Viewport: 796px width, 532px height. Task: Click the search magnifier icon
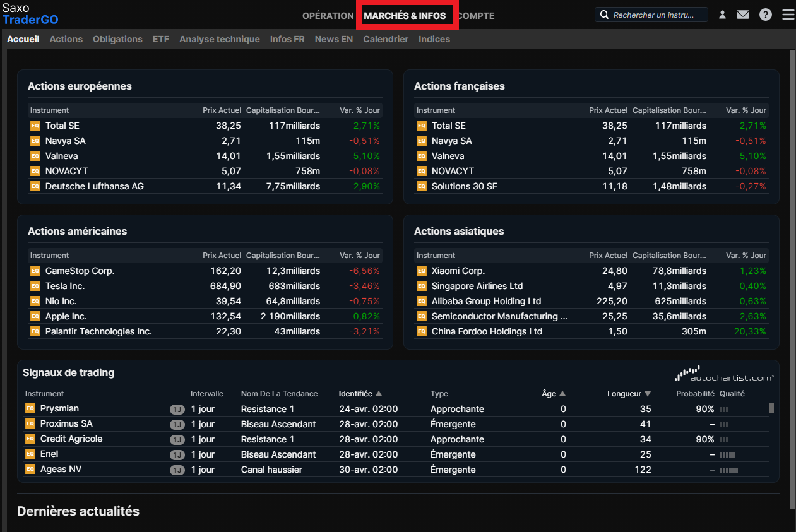coord(604,15)
